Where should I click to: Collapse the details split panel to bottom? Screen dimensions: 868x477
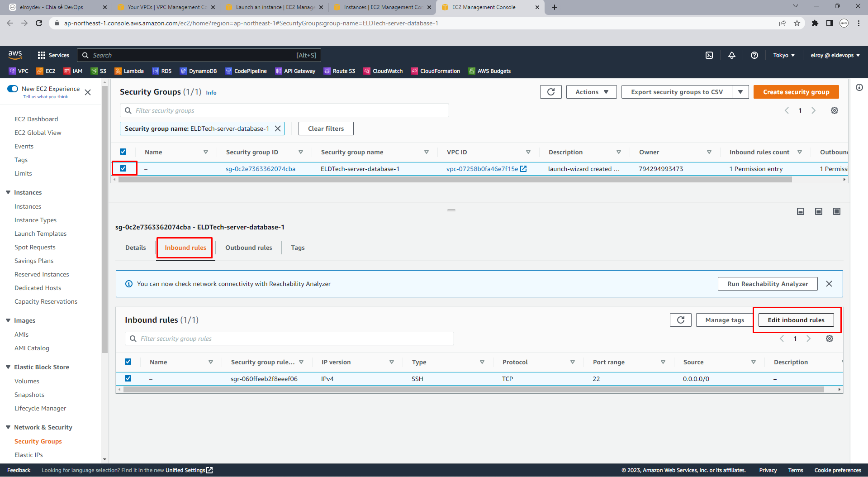coord(801,211)
